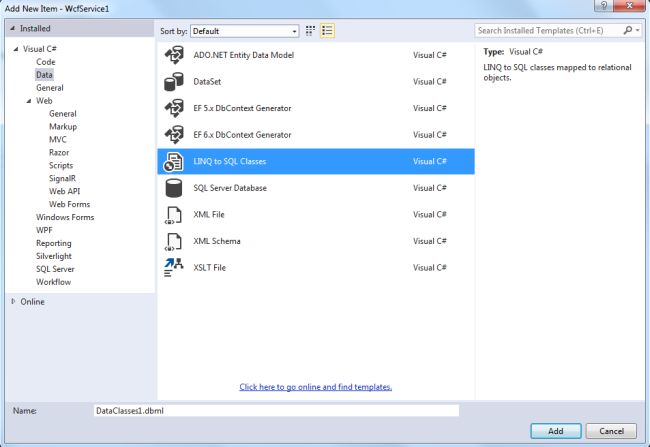The image size is (650, 447).
Task: Close the Add New Item dialog
Action: coord(629,6)
